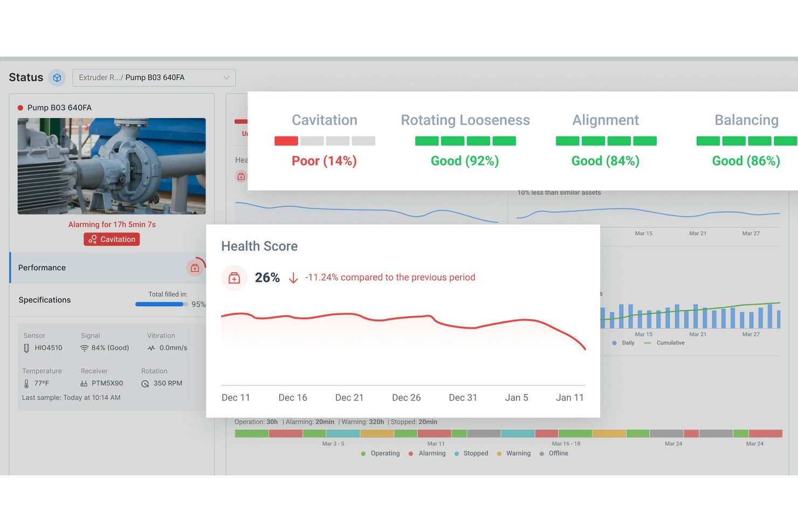Viewport: 798px width, 532px height.
Task: Click Alarming for 17h 5min 7s text
Action: point(112,224)
